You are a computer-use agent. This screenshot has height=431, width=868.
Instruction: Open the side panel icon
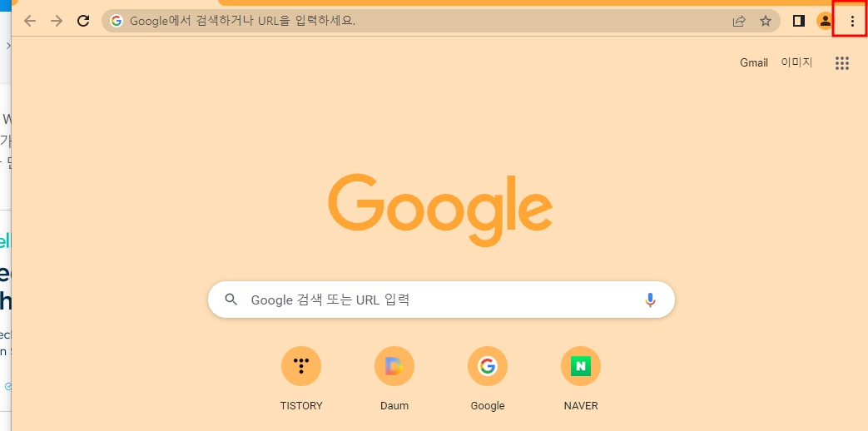[x=798, y=21]
